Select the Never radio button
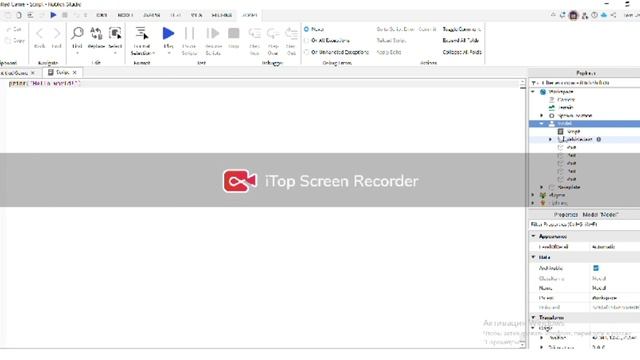The image size is (640, 360). pos(307,29)
